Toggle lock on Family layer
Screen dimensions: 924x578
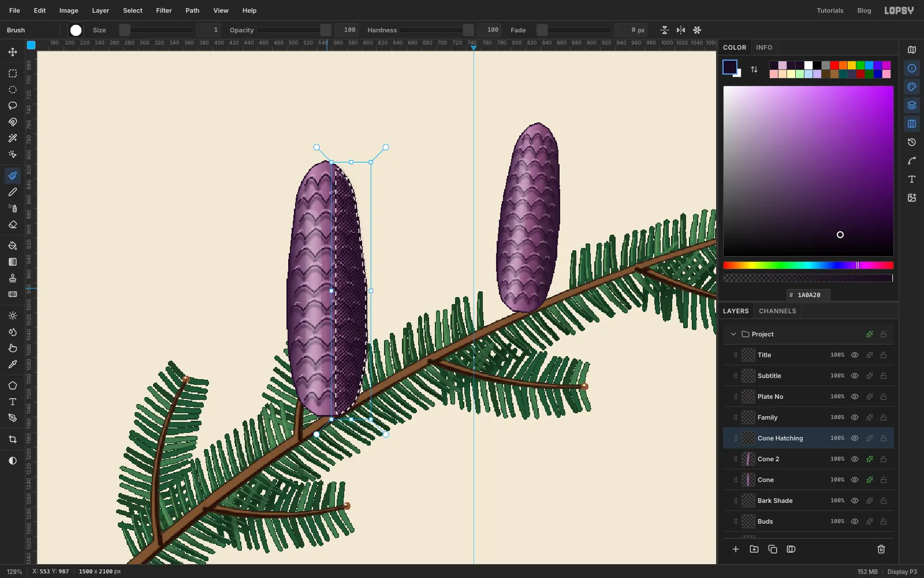[x=884, y=417]
